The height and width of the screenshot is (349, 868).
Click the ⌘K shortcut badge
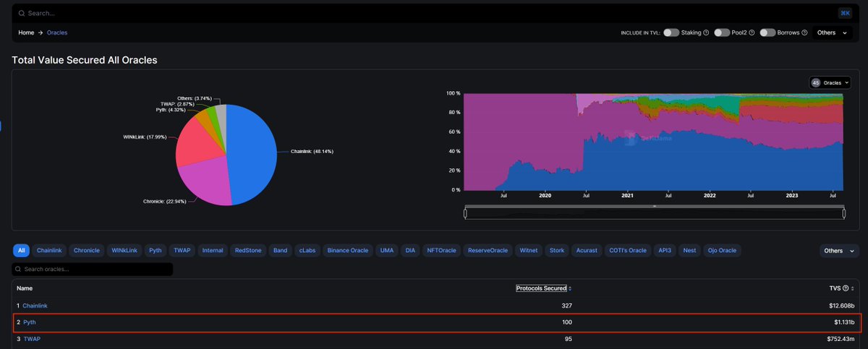click(x=845, y=13)
